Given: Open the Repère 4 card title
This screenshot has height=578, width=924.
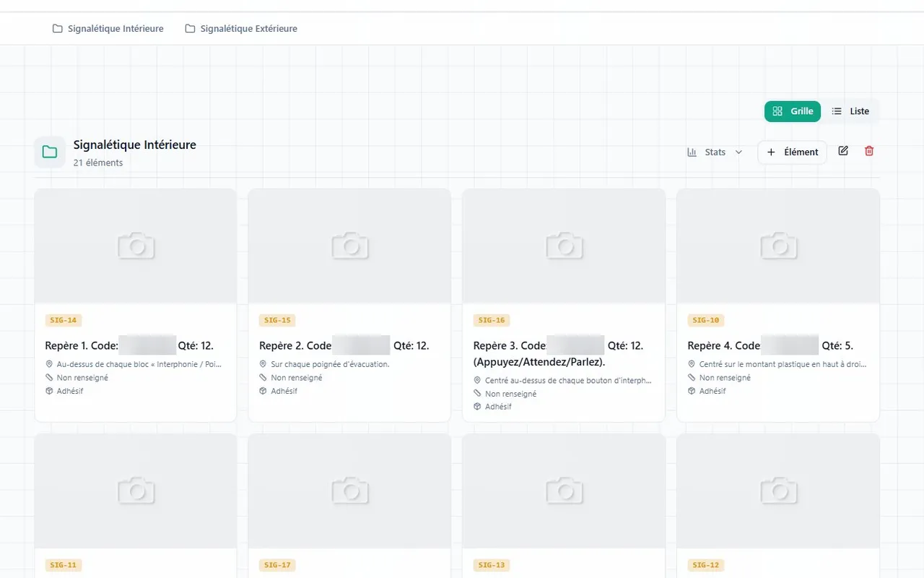Looking at the screenshot, I should [x=770, y=345].
